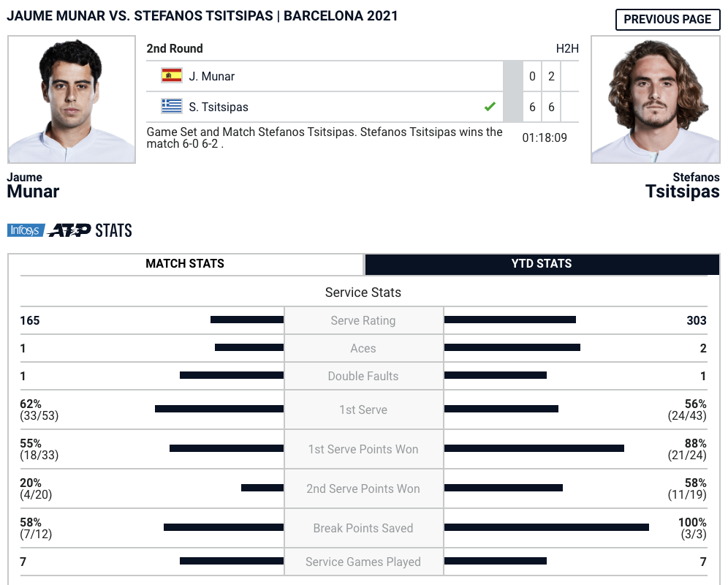Switch to the Match Stats tab
Viewport: 728px width, 585px height.
click(x=185, y=263)
